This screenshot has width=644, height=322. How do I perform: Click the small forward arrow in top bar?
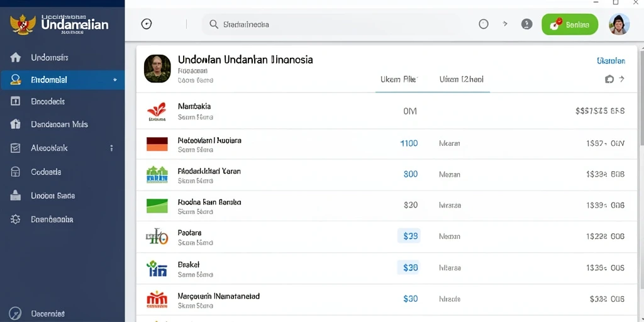(x=505, y=25)
